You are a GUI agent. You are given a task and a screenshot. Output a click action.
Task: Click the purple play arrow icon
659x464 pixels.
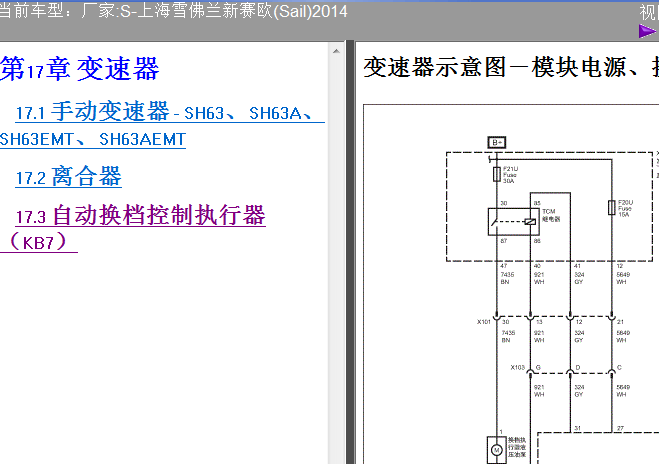pyautogui.click(x=647, y=31)
